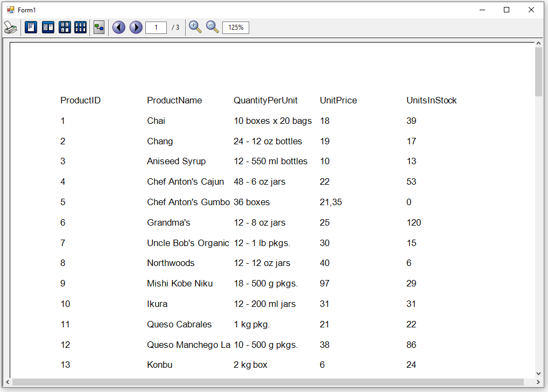Go to the previous page
This screenshot has height=392, width=548.
click(x=119, y=27)
